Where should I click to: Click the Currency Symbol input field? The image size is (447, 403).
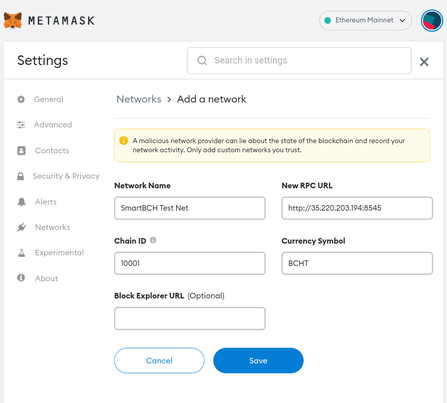click(357, 263)
